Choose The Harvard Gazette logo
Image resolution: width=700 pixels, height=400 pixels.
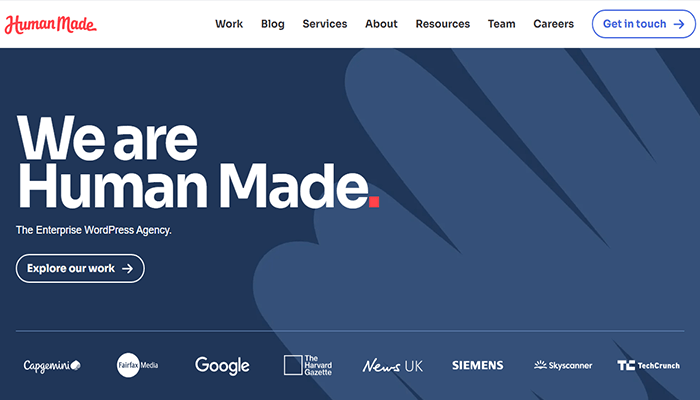(x=307, y=365)
